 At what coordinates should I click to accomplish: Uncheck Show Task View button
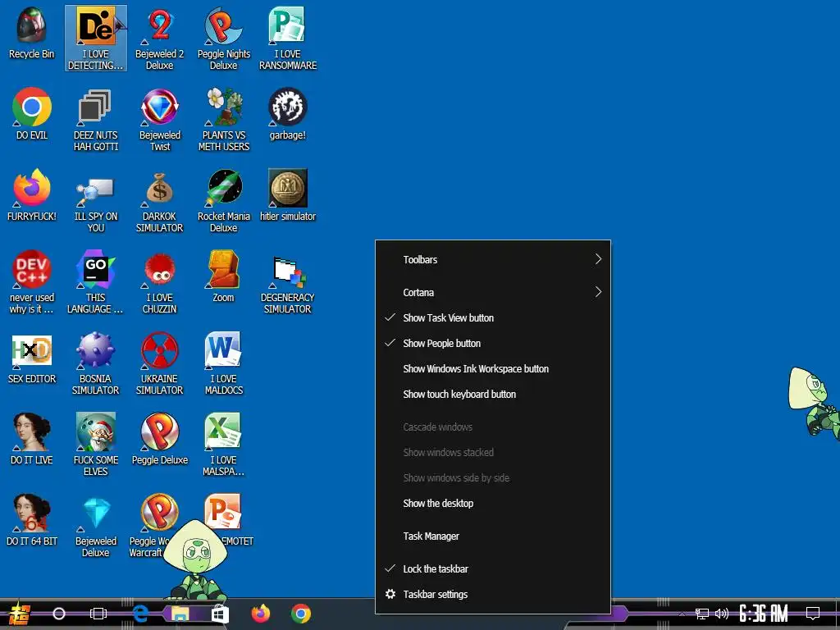tap(493, 318)
